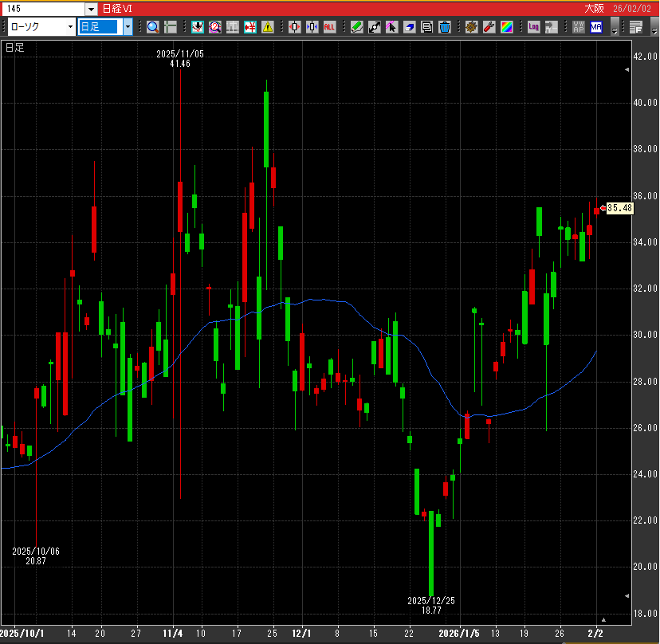Click the 26/02/02 date in title bar
Screen dimensions: 660x644
(x=632, y=9)
